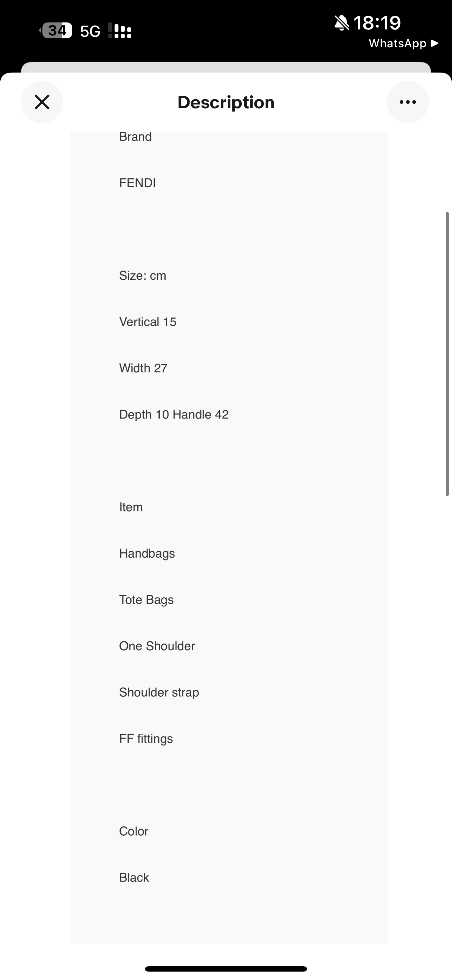Screen dimensions: 452x980
Task: Tap the Description header title
Action: tap(226, 102)
